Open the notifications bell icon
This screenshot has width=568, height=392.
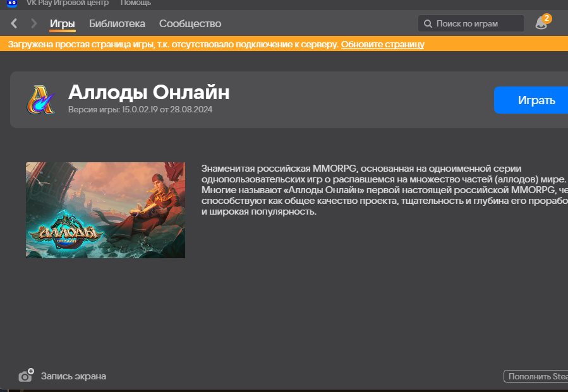pyautogui.click(x=542, y=23)
